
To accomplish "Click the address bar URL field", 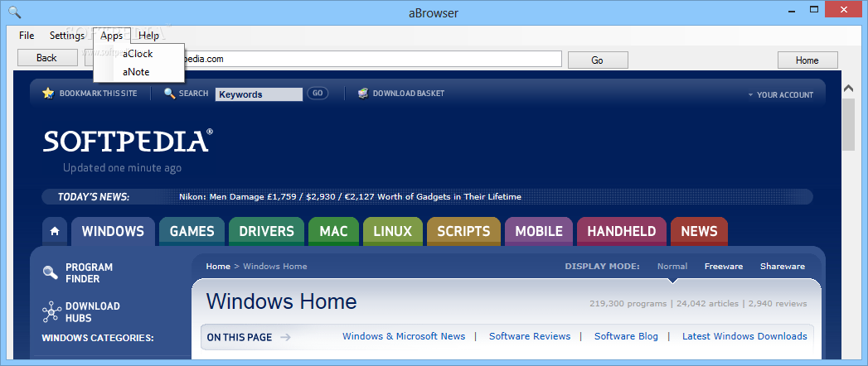I will [x=371, y=59].
